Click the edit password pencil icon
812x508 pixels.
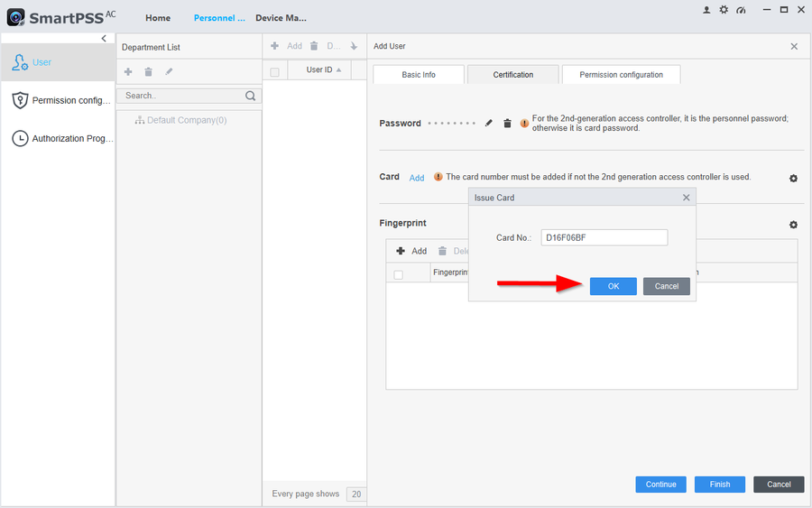click(489, 124)
